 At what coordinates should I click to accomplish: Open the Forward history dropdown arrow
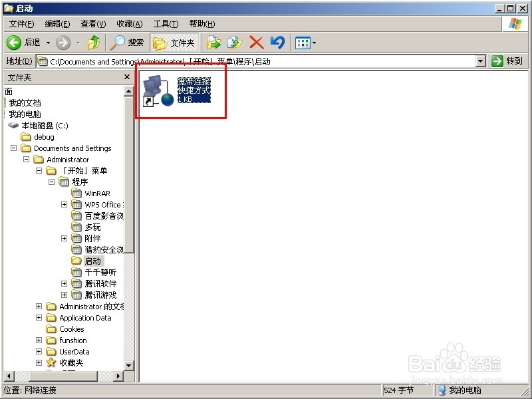(x=78, y=43)
